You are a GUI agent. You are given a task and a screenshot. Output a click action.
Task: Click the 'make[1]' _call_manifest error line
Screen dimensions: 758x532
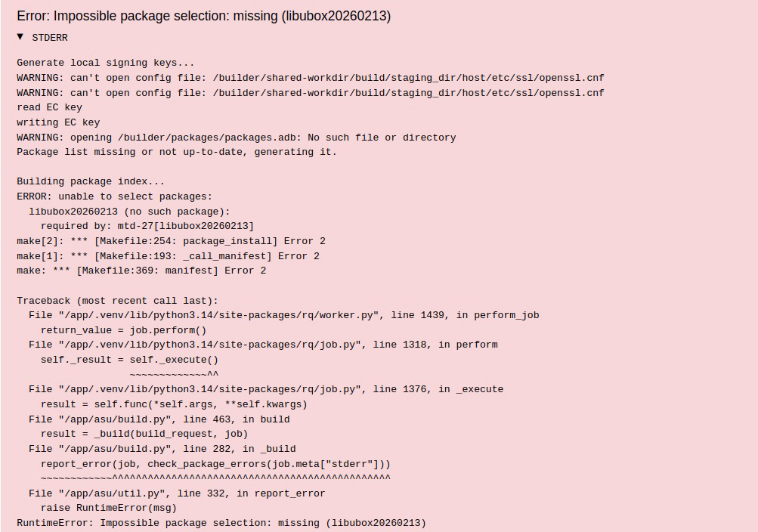tap(168, 256)
